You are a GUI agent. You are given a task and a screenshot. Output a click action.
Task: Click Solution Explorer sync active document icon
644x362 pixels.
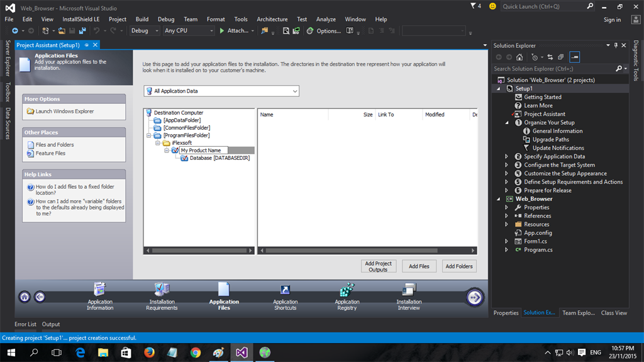(550, 57)
